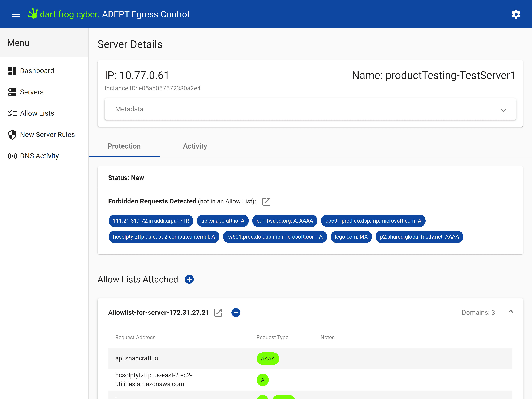Click New Server Rules shield icon
The image size is (532, 399).
coord(12,135)
